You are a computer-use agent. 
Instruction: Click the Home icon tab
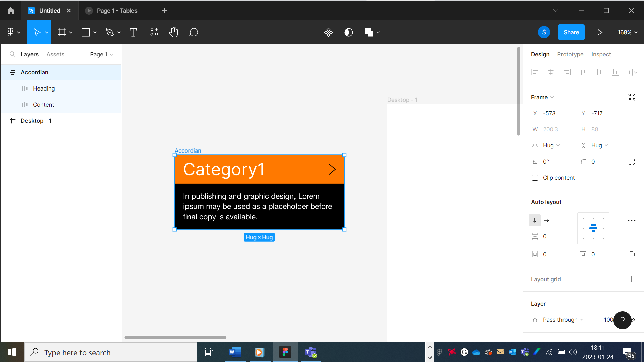[11, 11]
